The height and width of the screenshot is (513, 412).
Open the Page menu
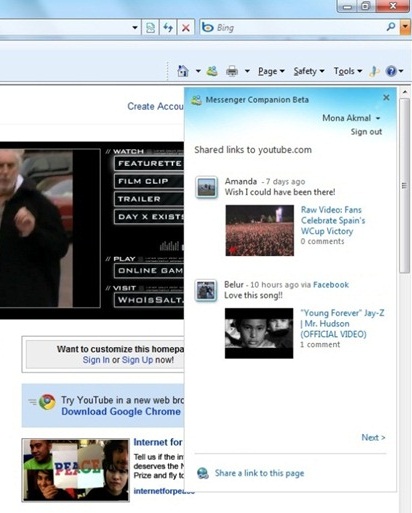point(271,71)
